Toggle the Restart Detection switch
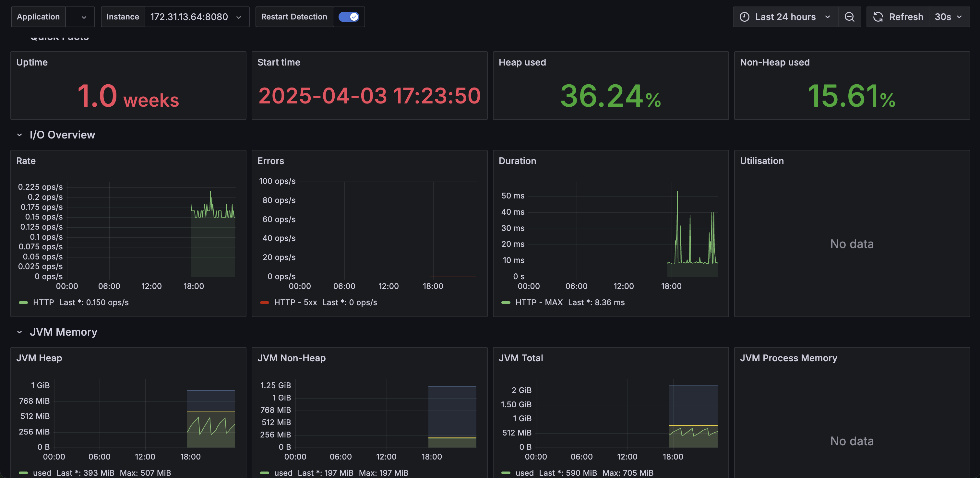 click(349, 17)
